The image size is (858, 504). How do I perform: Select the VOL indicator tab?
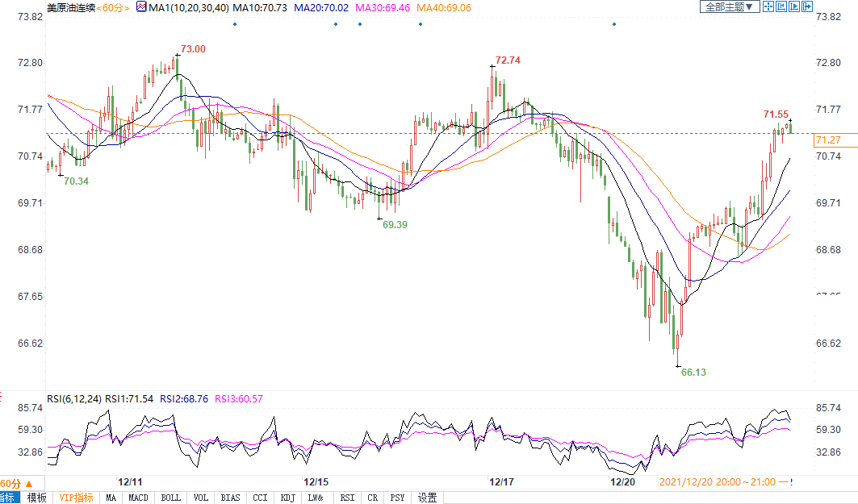tap(201, 498)
